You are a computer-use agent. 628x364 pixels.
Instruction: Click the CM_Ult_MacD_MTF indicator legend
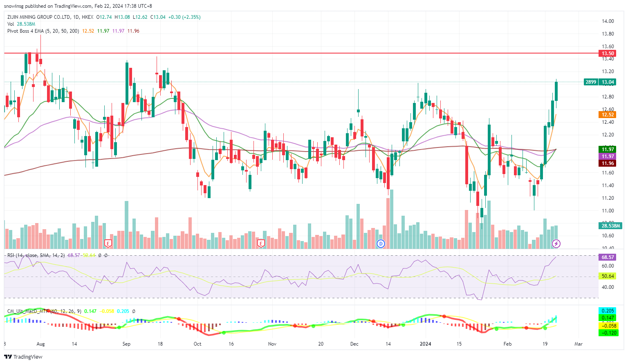tap(44, 311)
